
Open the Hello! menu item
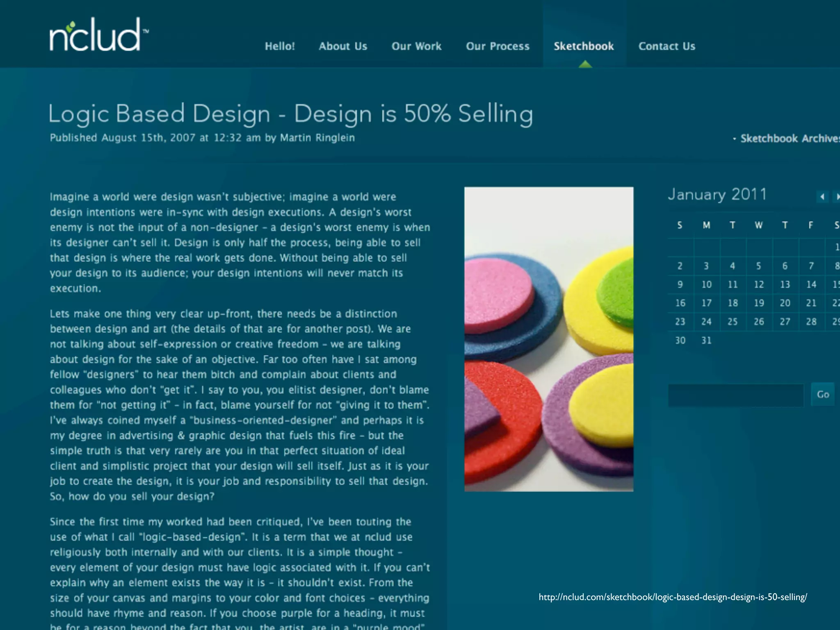280,46
